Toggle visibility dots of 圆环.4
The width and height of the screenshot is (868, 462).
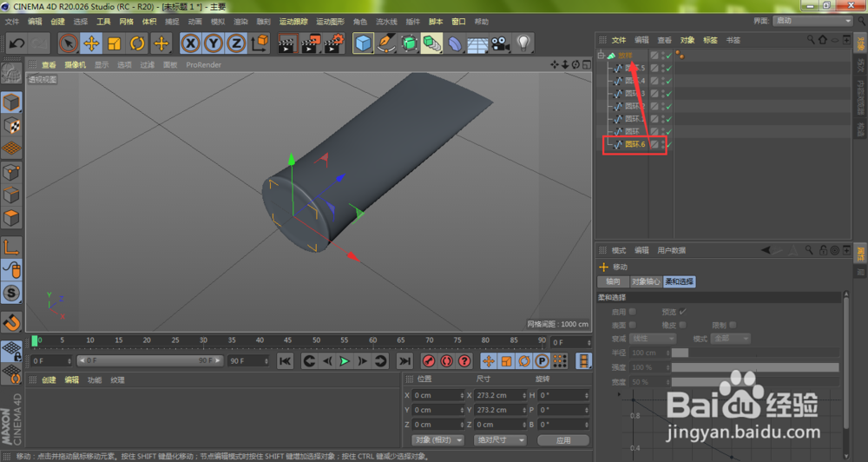[x=662, y=81]
